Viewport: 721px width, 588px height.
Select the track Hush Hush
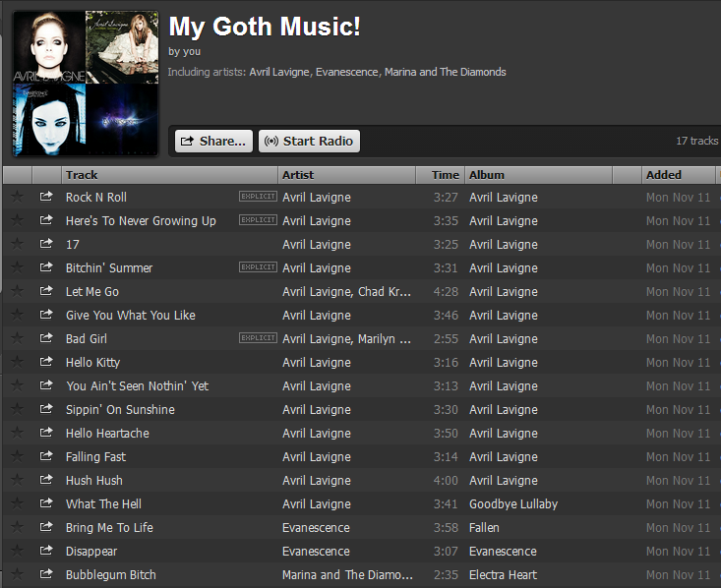tap(94, 481)
